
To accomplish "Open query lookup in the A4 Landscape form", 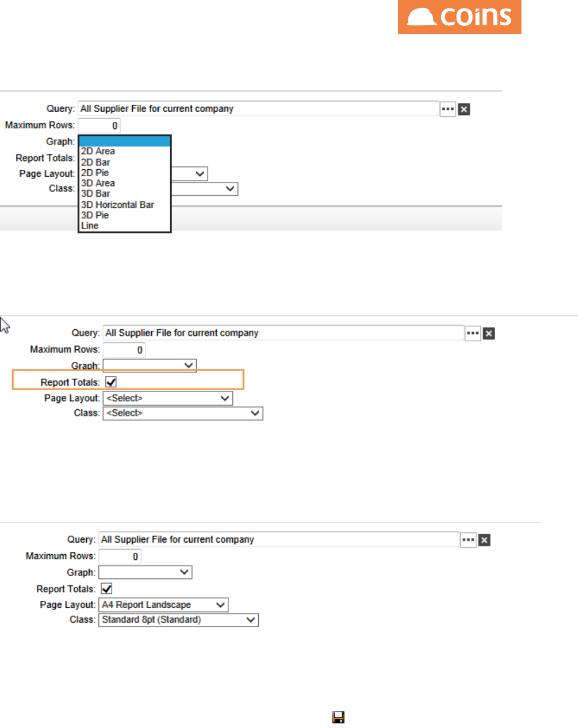I will click(468, 540).
